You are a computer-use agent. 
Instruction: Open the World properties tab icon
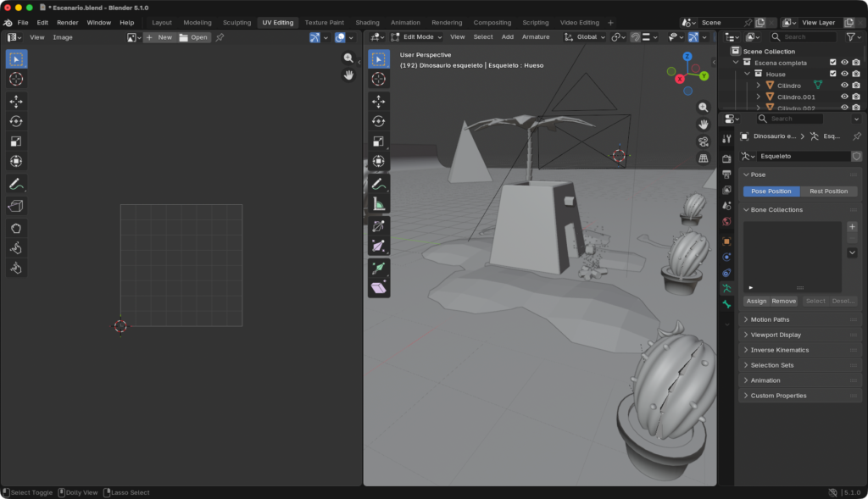click(726, 222)
